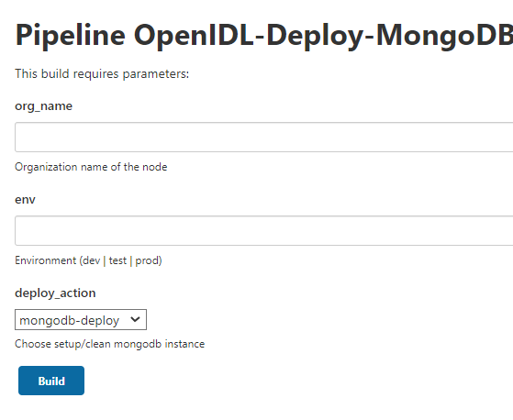Click the word 'prod' in Environment hint
Image resolution: width=513 pixels, height=420 pixels.
click(147, 260)
